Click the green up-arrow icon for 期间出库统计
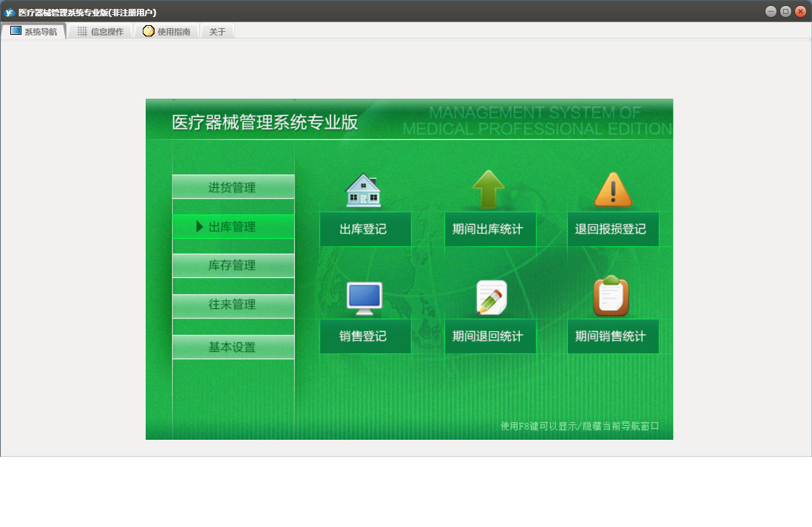This screenshot has width=812, height=527. 488,189
